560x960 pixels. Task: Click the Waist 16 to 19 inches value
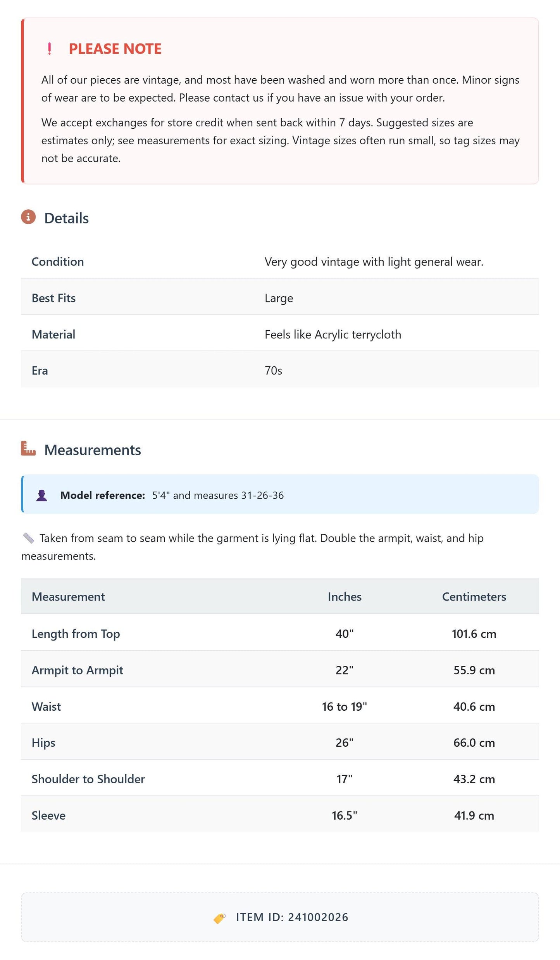coord(345,706)
